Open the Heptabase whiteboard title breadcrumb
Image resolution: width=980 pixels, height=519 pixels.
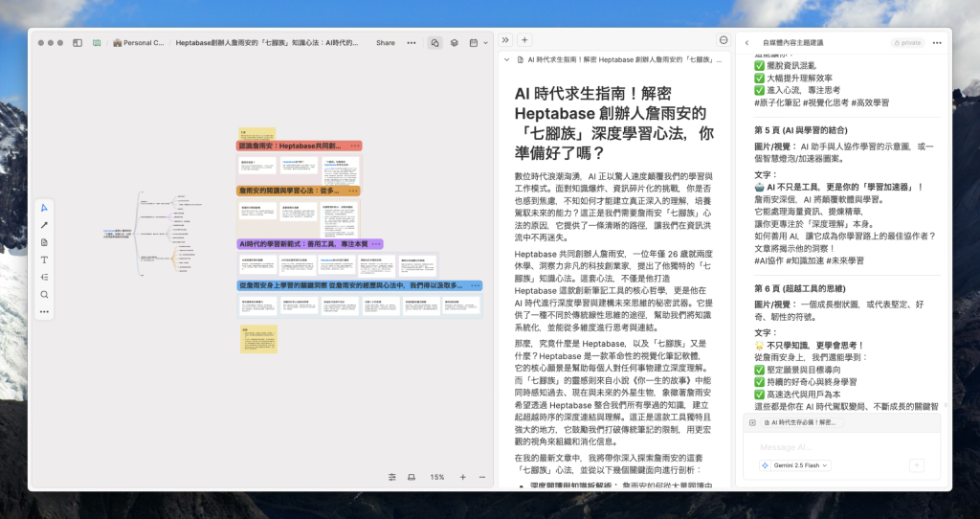click(x=267, y=43)
